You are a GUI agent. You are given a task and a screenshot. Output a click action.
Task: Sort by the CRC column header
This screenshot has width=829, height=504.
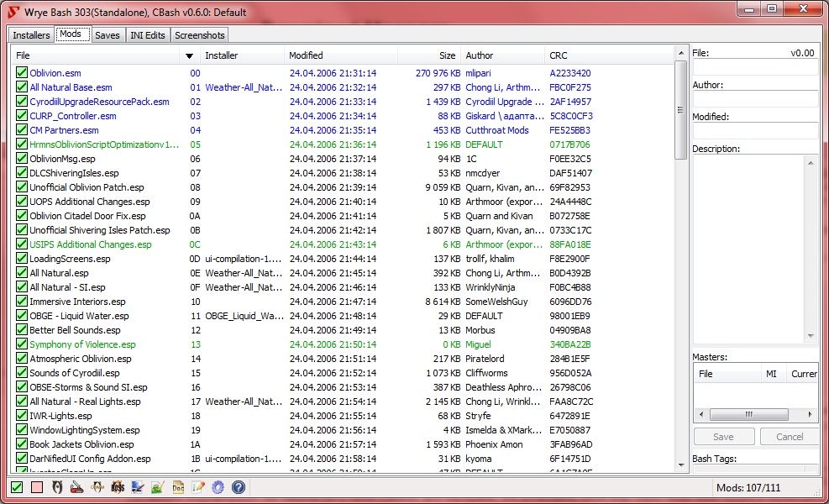click(x=608, y=55)
